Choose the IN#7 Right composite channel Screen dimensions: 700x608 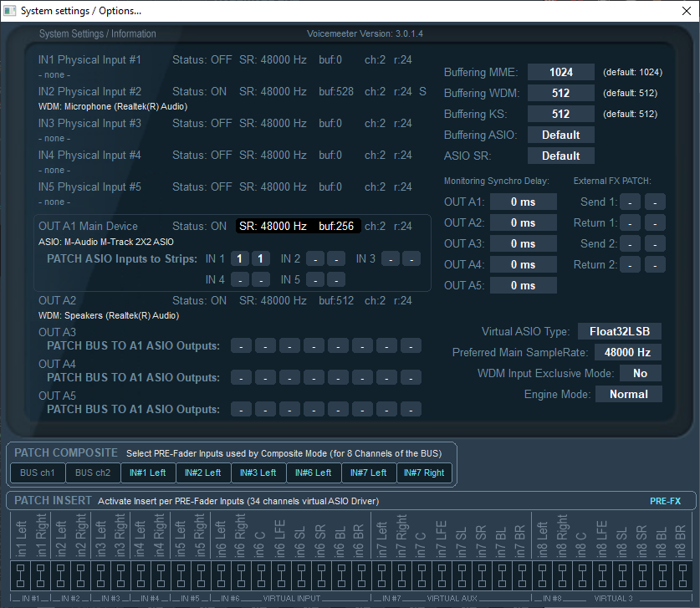424,473
